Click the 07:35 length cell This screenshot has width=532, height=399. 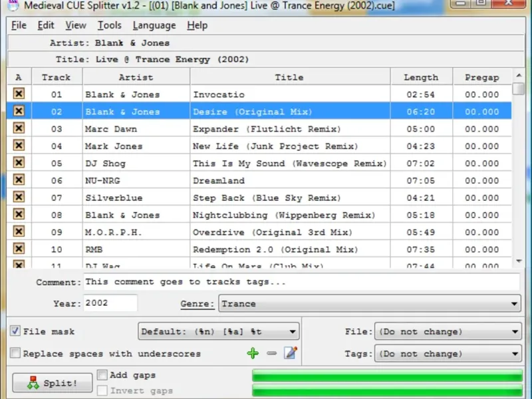tap(422, 250)
